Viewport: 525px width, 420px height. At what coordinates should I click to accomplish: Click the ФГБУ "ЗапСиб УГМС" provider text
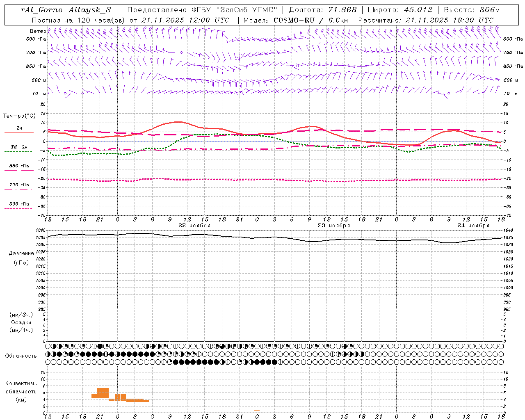coord(234,10)
